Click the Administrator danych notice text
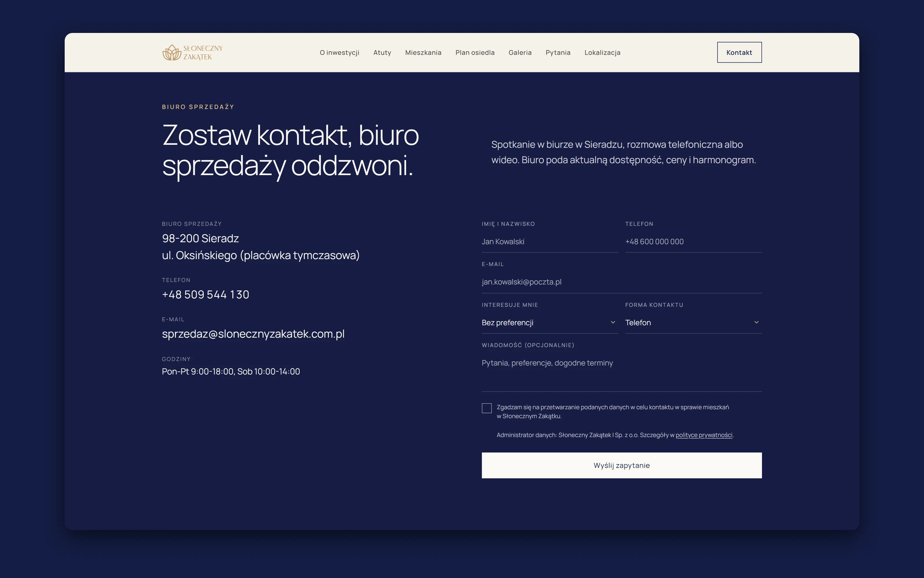This screenshot has width=924, height=578. click(615, 435)
